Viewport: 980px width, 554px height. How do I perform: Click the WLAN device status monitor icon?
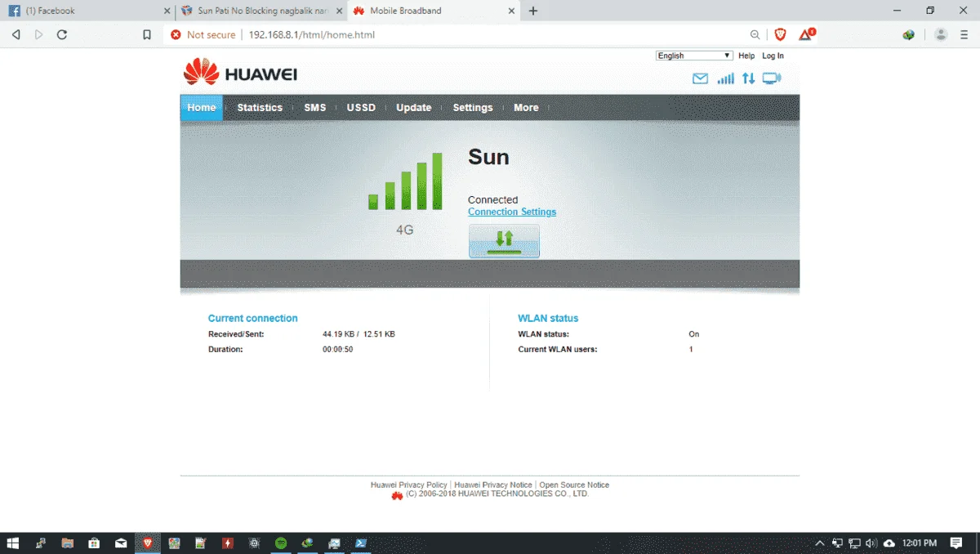(x=771, y=78)
